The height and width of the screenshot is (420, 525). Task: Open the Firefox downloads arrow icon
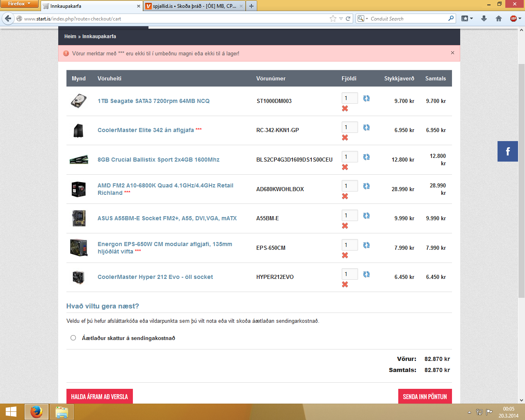coord(484,18)
